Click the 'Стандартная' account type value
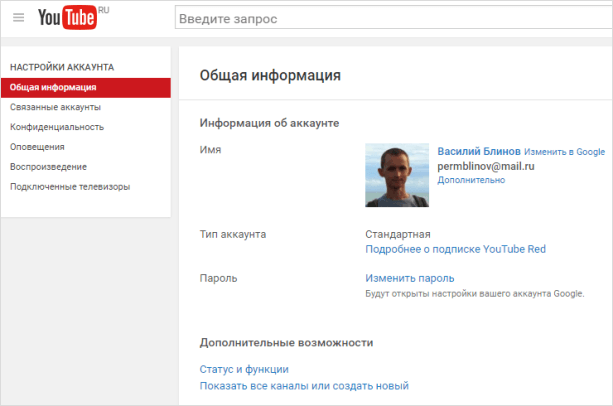This screenshot has width=613, height=406. [x=398, y=234]
